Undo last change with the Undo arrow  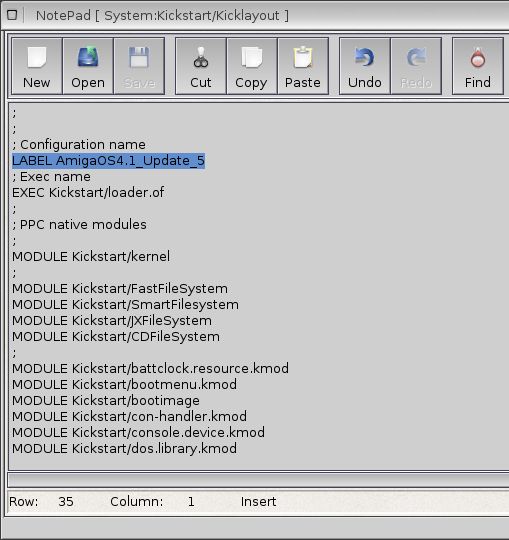(365, 66)
